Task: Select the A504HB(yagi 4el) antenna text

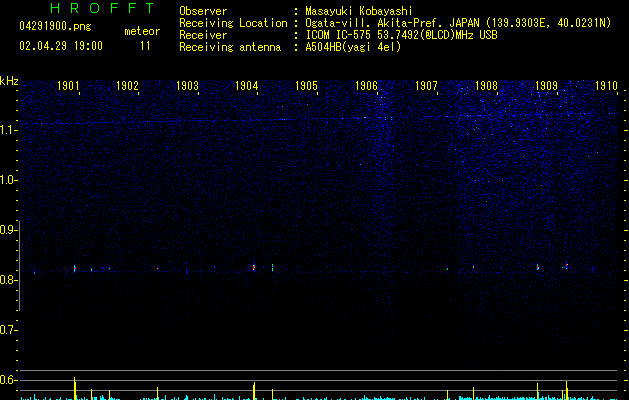Action: pyautogui.click(x=353, y=47)
